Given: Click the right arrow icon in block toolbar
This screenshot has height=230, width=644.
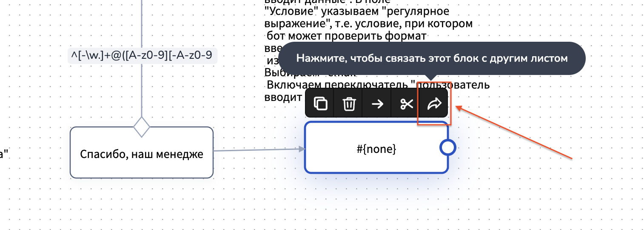Looking at the screenshot, I should [x=377, y=103].
